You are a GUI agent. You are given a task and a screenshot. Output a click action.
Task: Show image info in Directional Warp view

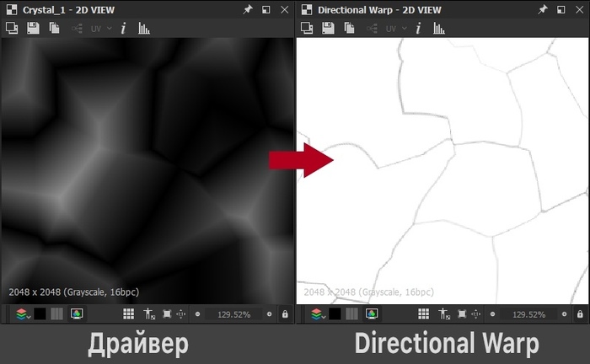click(416, 28)
